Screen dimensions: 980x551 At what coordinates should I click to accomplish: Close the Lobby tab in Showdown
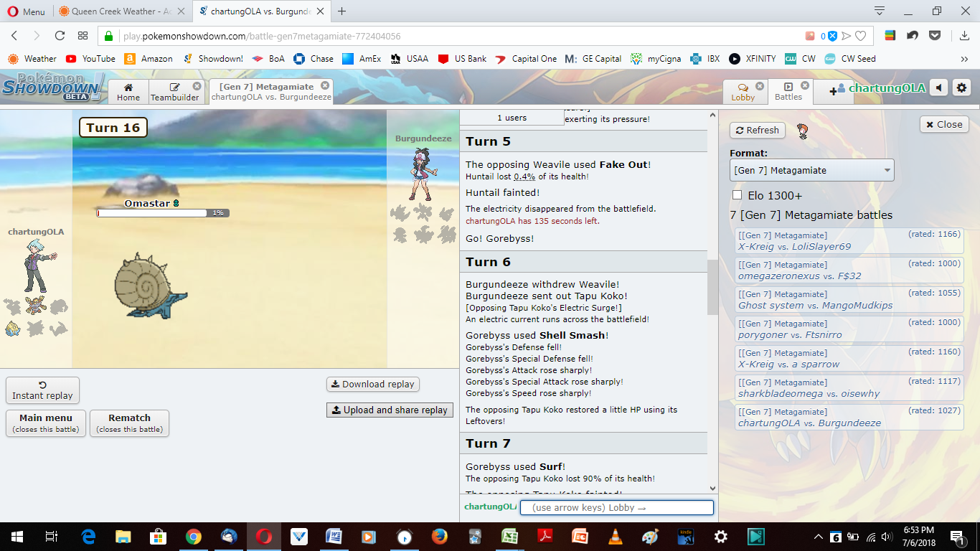click(x=760, y=86)
